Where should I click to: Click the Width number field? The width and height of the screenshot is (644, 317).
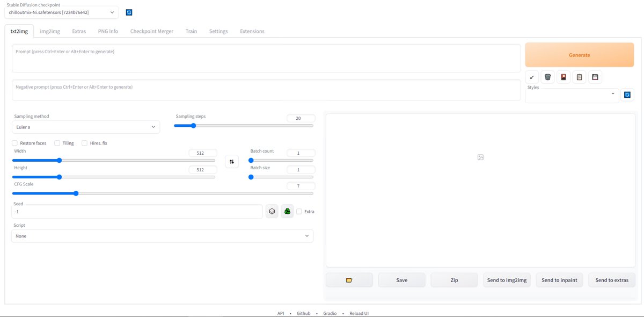203,153
